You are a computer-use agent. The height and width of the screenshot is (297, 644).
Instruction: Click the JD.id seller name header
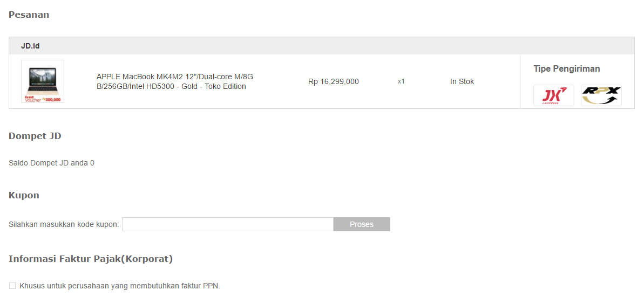30,46
